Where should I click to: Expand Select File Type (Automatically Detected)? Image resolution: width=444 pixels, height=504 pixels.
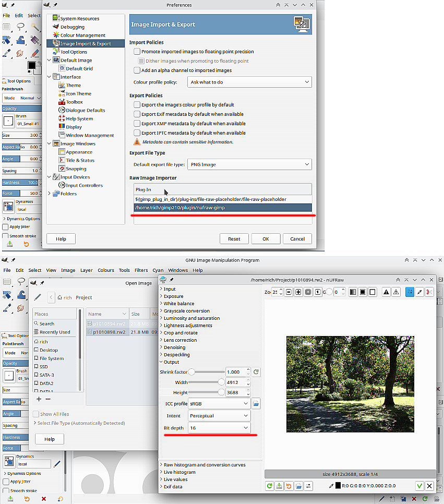[35, 423]
